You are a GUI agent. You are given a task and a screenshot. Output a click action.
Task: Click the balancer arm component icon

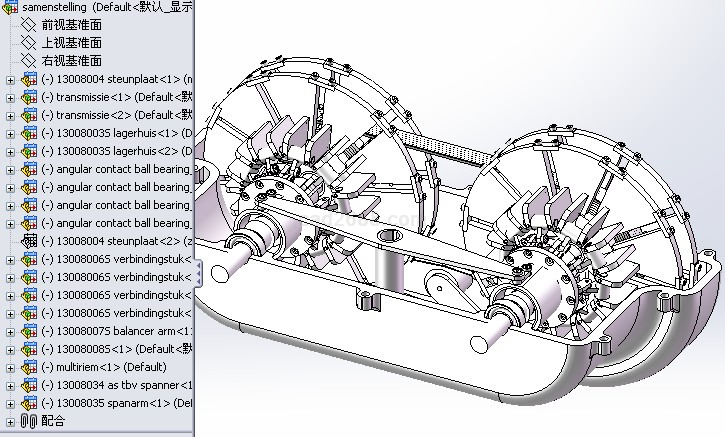pos(29,331)
